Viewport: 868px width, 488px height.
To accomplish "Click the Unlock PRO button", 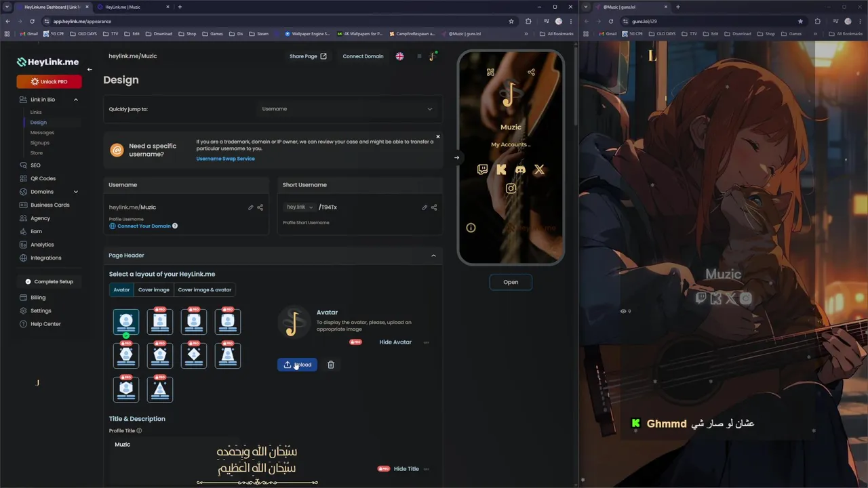I will coord(49,82).
